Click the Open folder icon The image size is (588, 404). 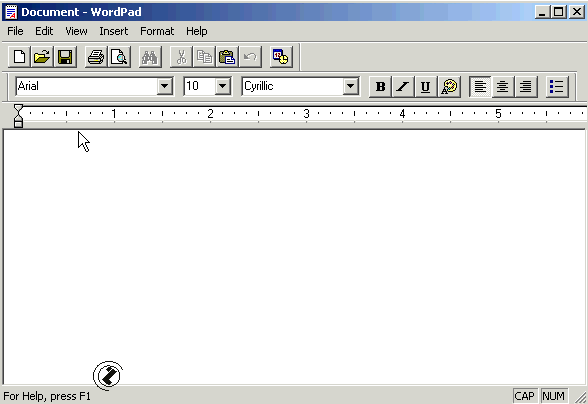42,57
